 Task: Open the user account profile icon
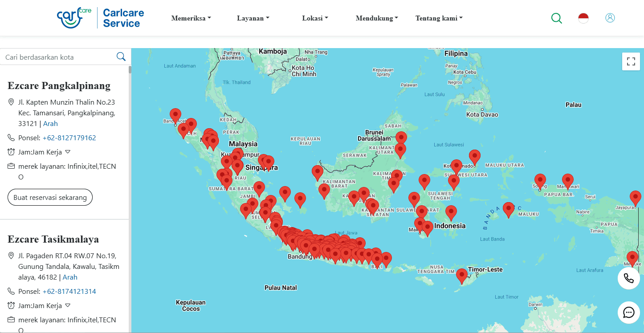tap(610, 18)
